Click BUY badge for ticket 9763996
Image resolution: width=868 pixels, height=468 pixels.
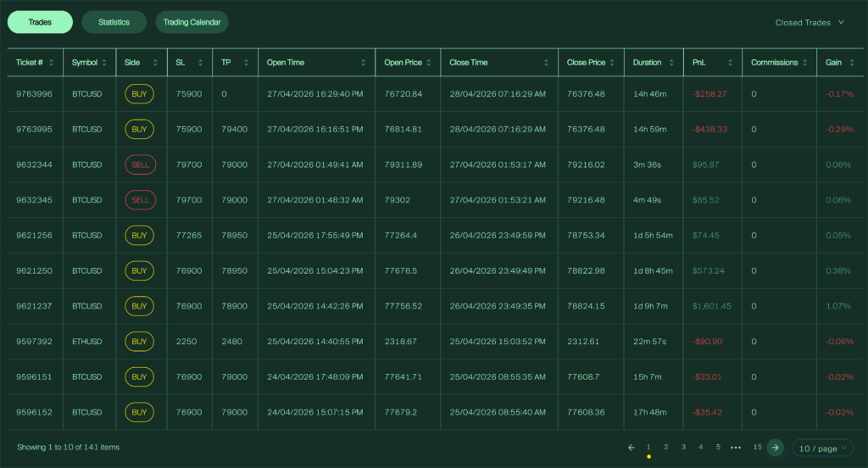click(140, 94)
